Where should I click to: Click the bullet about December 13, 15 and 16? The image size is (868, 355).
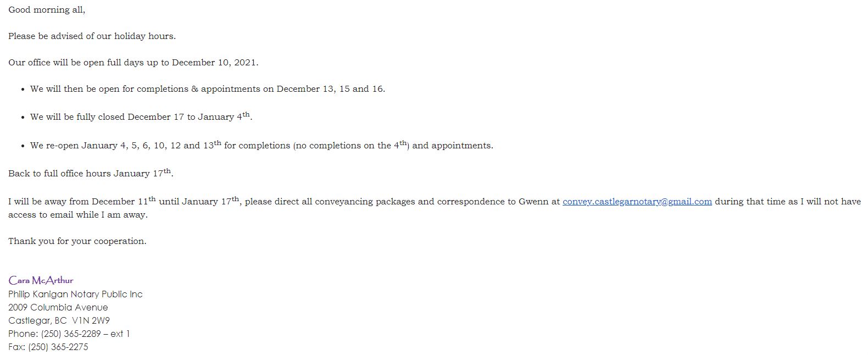pyautogui.click(x=208, y=89)
